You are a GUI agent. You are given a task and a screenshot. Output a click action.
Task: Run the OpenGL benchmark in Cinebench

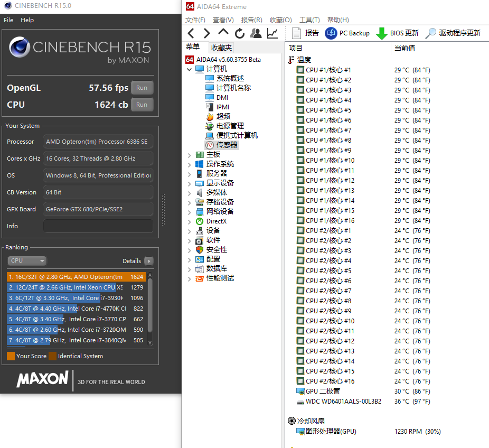click(x=142, y=88)
